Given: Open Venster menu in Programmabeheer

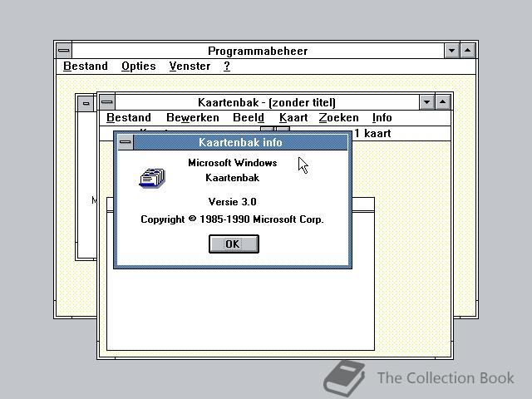Looking at the screenshot, I should 190,66.
